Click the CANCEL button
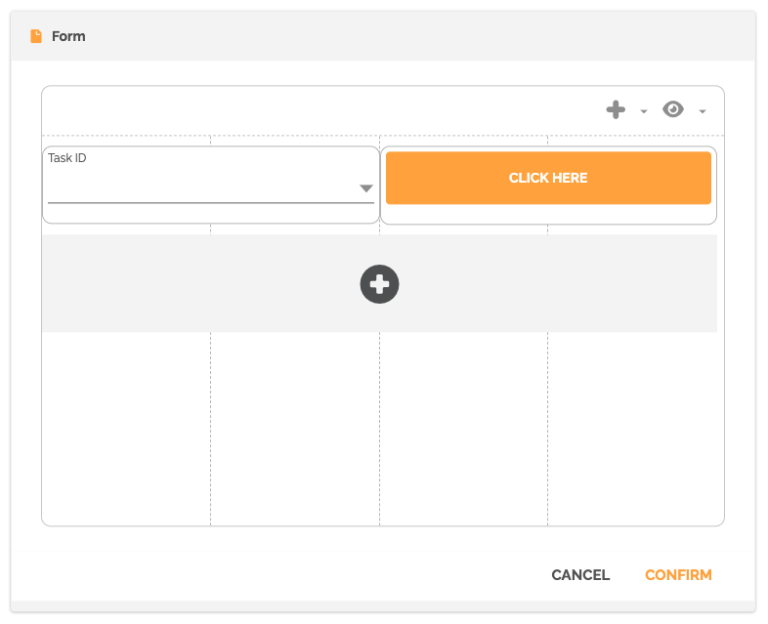The image size is (768, 624). [580, 575]
